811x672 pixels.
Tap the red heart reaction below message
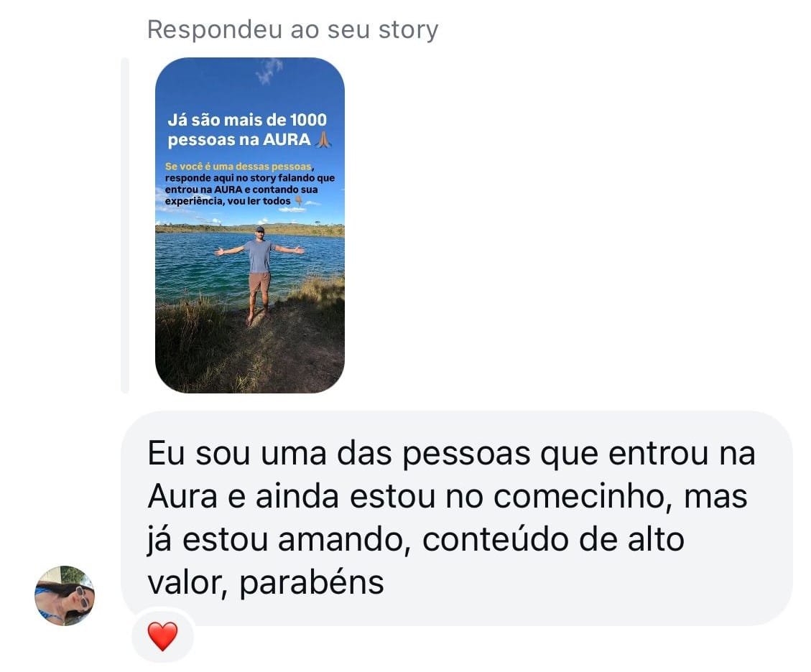click(x=162, y=636)
